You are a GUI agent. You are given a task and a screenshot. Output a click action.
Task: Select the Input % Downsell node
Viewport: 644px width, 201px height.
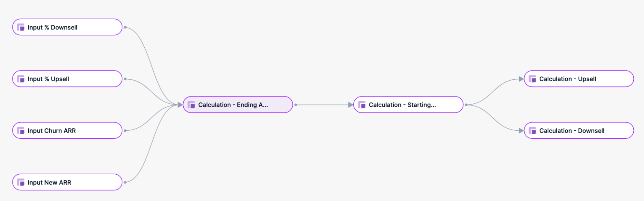coord(67,27)
